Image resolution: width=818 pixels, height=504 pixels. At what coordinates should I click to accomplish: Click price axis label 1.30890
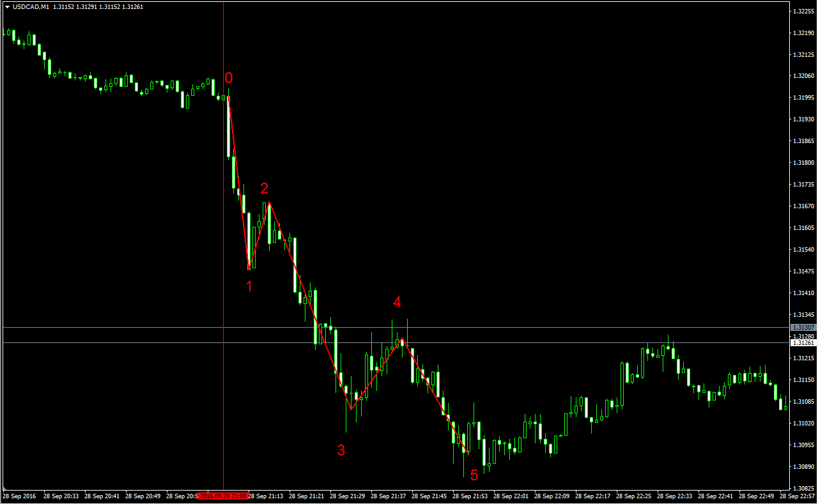coord(803,467)
